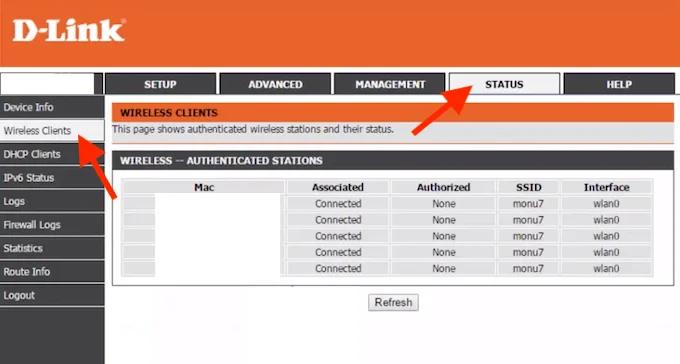Screen dimensions: 680x364
Task: Click the D-Link logo
Action: [x=69, y=30]
